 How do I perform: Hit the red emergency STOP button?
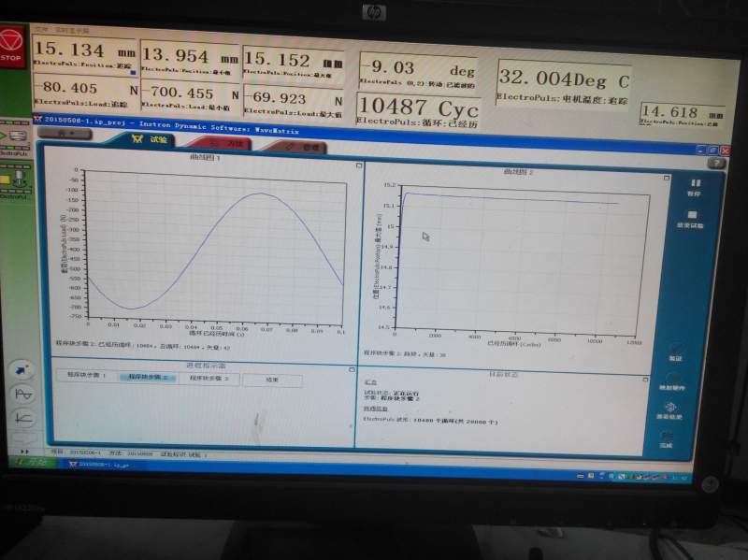(12, 46)
